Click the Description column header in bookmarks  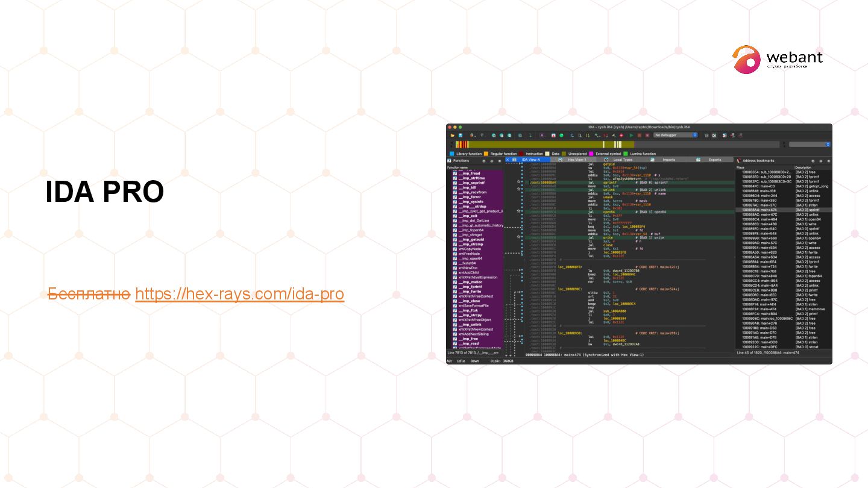point(813,167)
